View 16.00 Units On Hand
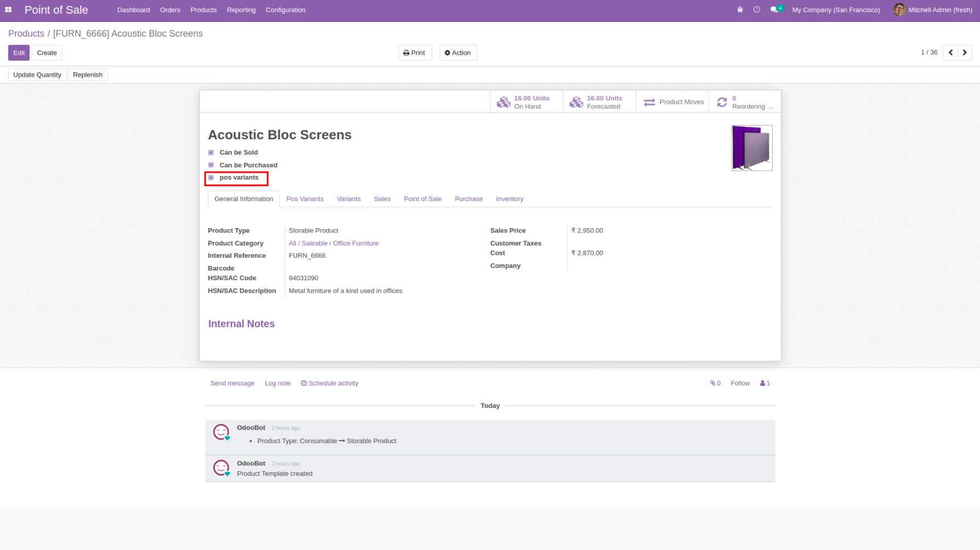 526,102
